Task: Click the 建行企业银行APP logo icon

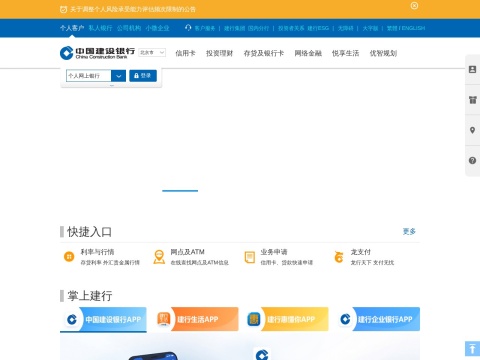Action: tap(345, 319)
